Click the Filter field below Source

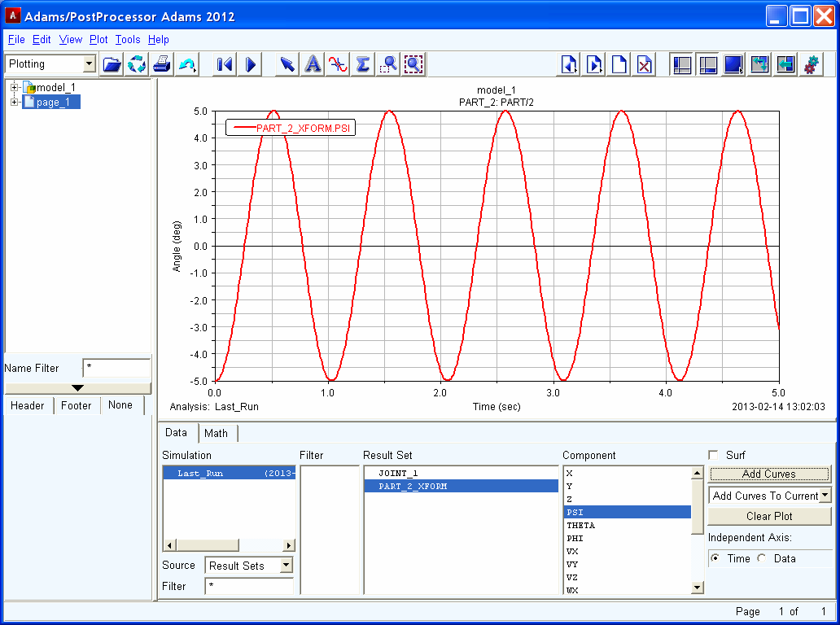tap(249, 586)
